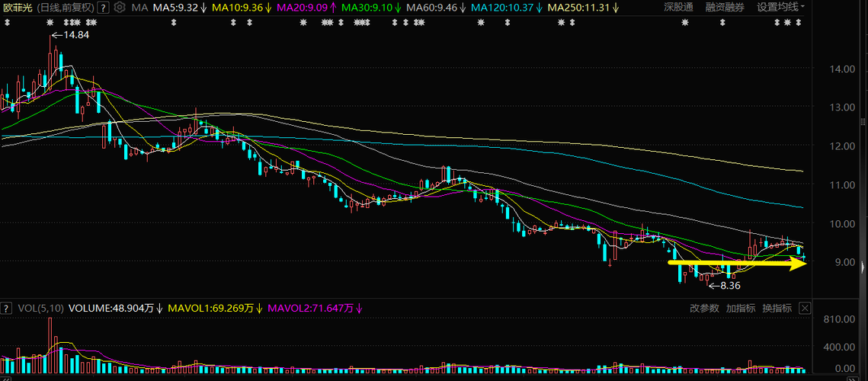Viewport: 868px width, 381px height.
Task: Select the MA10:9.36 moving average readout
Action: [x=242, y=7]
